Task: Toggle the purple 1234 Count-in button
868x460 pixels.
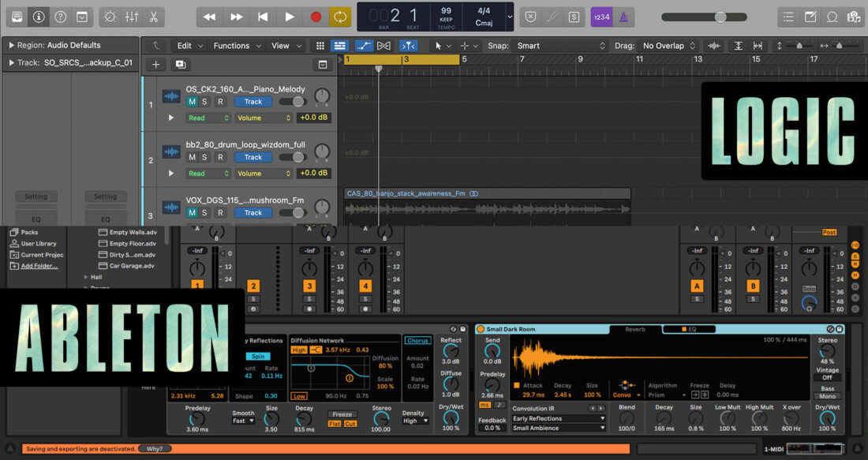Action: pos(601,17)
